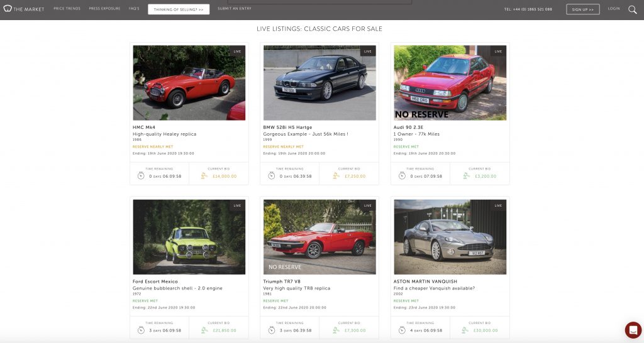Open ASTON MARTIN VANQUISH listing title
The image size is (644, 343).
click(x=425, y=281)
